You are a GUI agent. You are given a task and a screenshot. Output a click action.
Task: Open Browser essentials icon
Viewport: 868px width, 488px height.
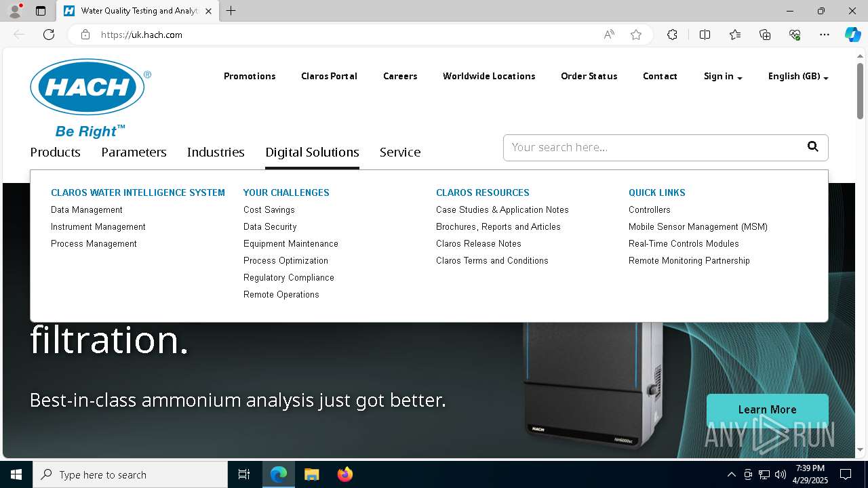click(x=795, y=35)
